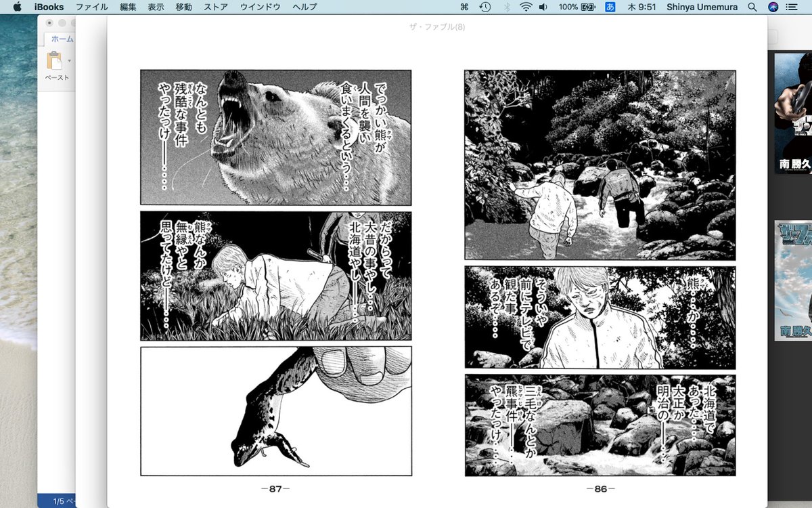The width and height of the screenshot is (812, 508).
Task: Click the 1/5 page count in Word status bar
Action: (65, 501)
